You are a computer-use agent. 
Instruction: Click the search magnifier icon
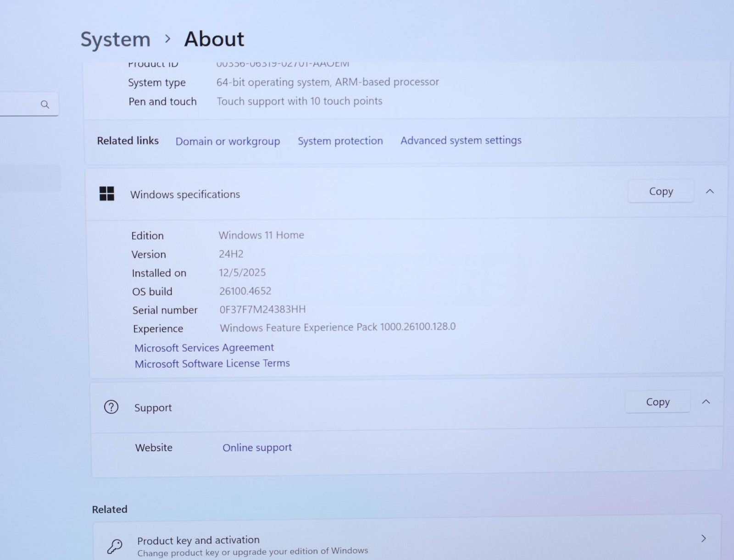coord(45,105)
